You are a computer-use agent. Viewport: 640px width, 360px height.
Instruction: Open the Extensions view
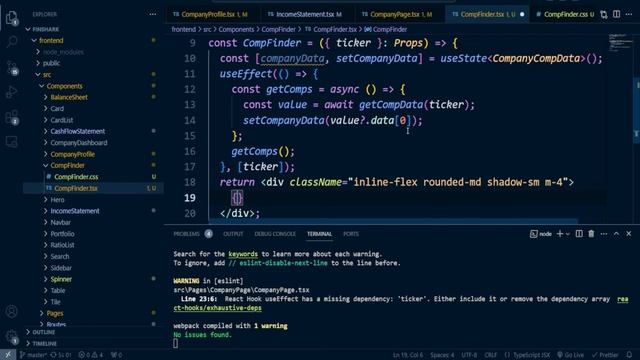tap(12, 118)
